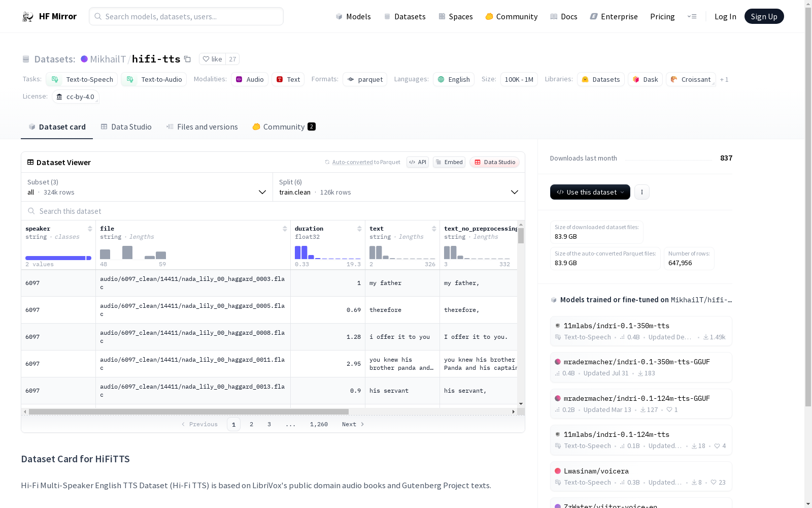The width and height of the screenshot is (812, 508).
Task: Sort the file column
Action: coord(285,229)
